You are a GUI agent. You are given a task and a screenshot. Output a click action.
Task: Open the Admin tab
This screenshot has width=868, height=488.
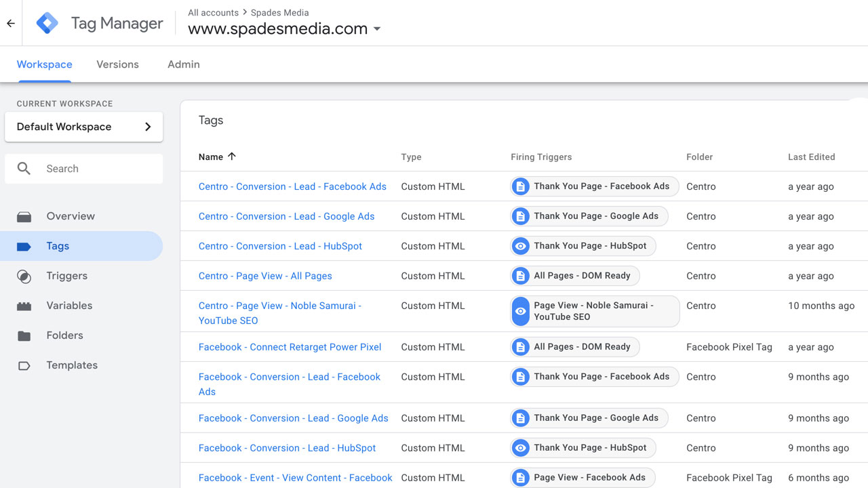184,64
